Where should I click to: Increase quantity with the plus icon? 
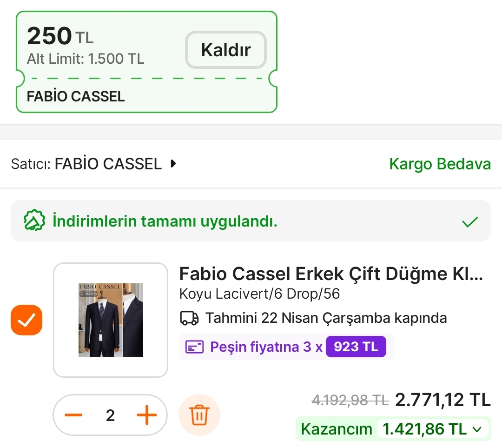tap(146, 415)
